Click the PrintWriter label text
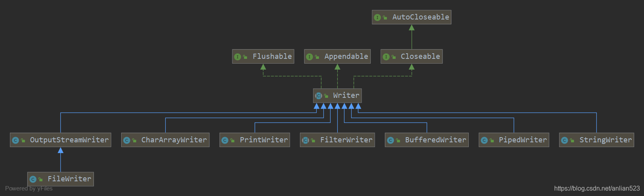The width and height of the screenshot is (644, 196). 264,140
